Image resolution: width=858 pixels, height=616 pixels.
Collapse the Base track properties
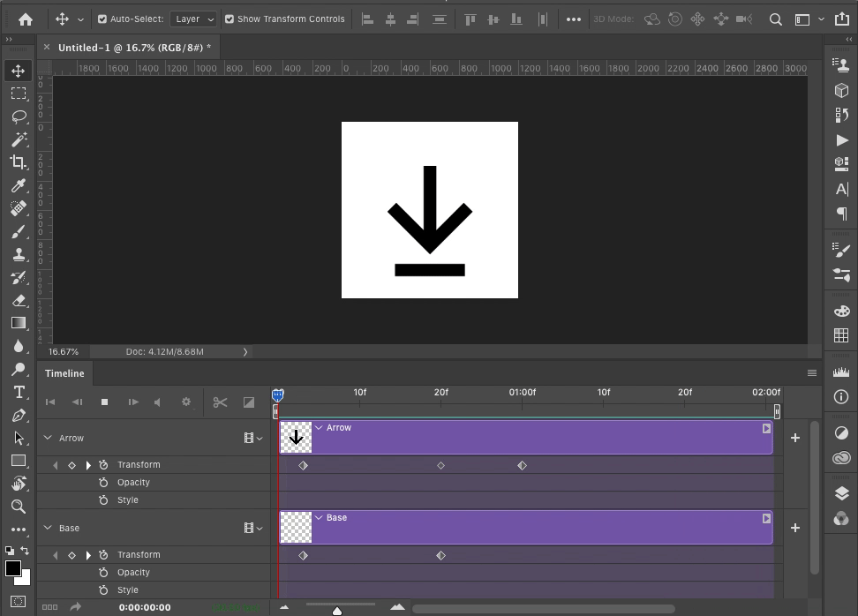coord(48,527)
